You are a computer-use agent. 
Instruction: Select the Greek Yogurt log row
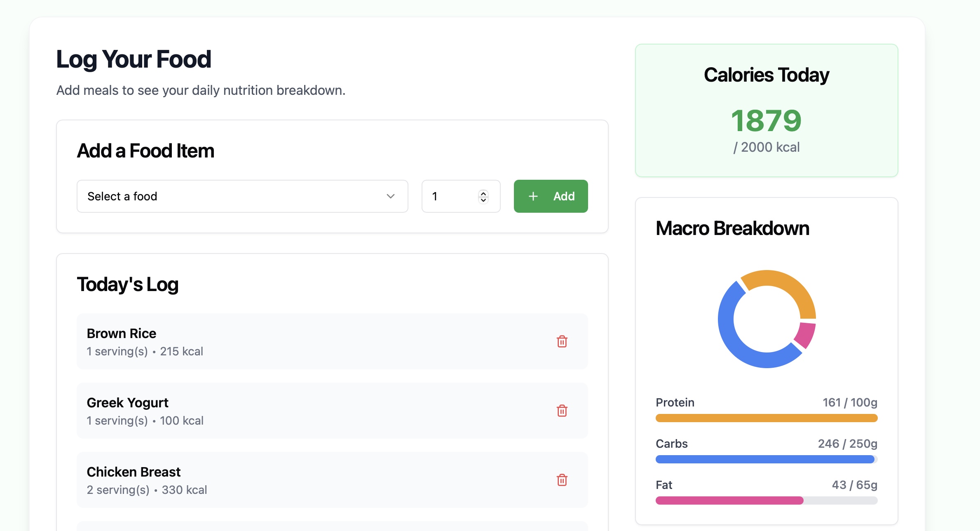click(313, 411)
